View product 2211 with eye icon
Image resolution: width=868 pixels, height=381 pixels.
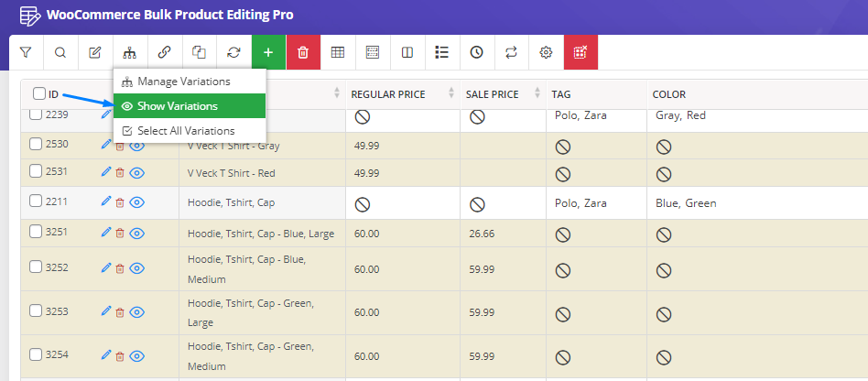[x=136, y=202]
